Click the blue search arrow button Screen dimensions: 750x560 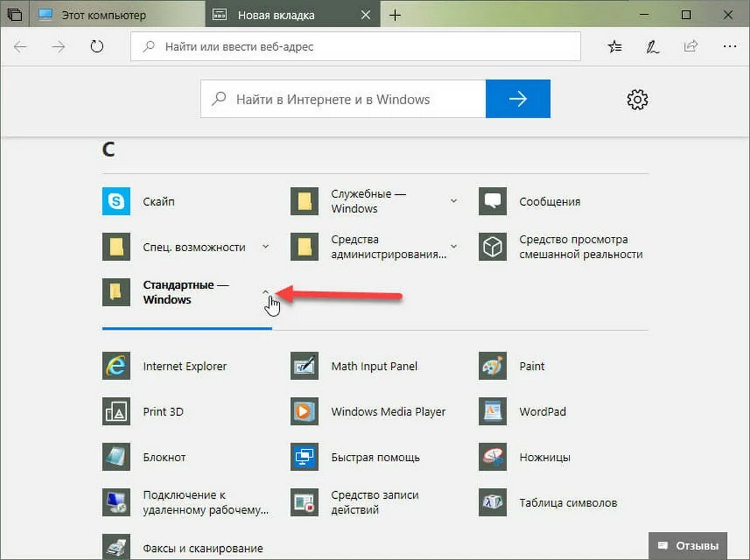pos(518,99)
